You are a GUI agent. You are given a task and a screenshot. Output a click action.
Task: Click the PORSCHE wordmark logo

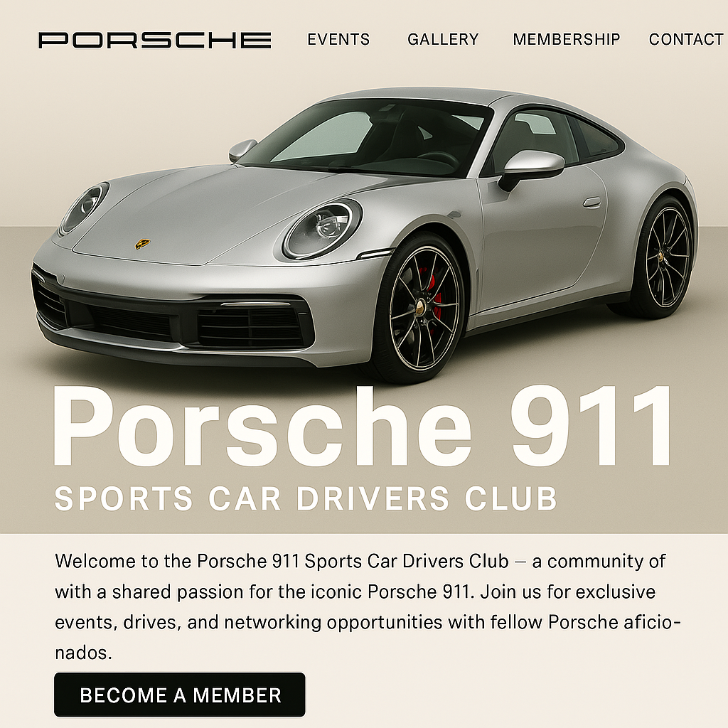tap(154, 40)
